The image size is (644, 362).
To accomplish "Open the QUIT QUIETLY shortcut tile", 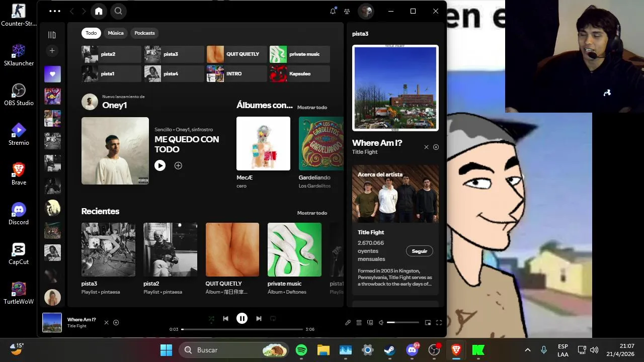I will [236, 54].
